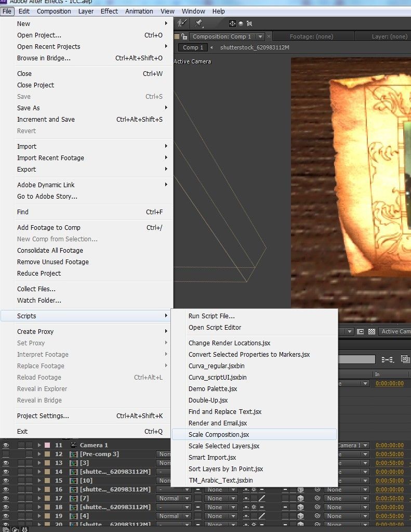This screenshot has height=532, width=411.
Task: Click Region of Interest viewer icon
Action: (361, 331)
